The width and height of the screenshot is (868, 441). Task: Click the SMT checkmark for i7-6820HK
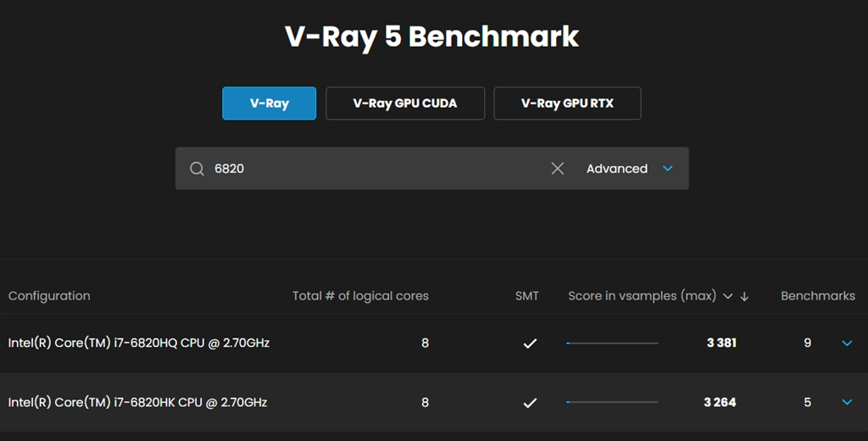(530, 403)
